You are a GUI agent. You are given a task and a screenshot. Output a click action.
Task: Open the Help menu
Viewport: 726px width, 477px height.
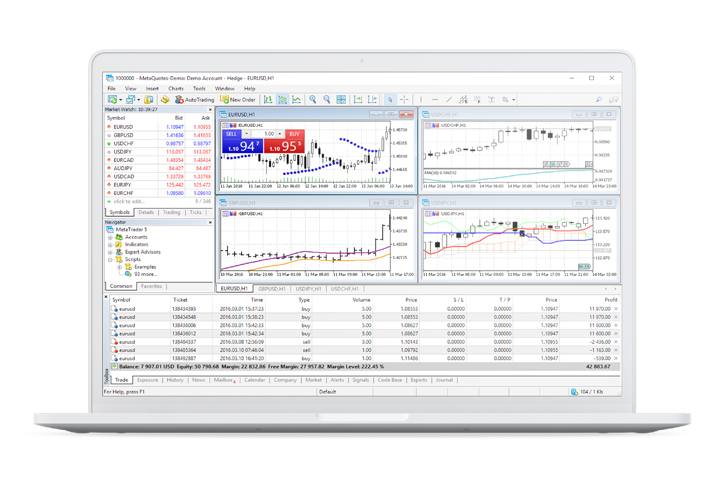point(250,88)
